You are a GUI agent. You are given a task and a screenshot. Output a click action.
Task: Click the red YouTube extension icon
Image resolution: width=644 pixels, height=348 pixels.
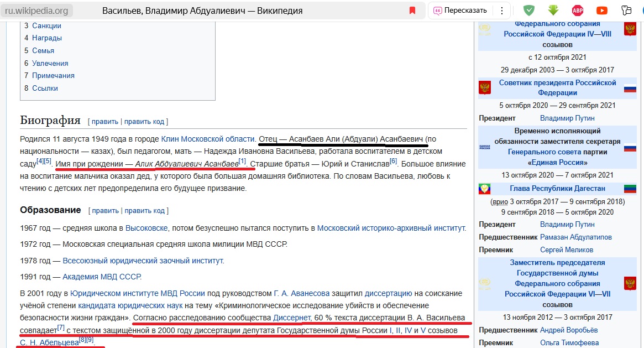click(601, 11)
